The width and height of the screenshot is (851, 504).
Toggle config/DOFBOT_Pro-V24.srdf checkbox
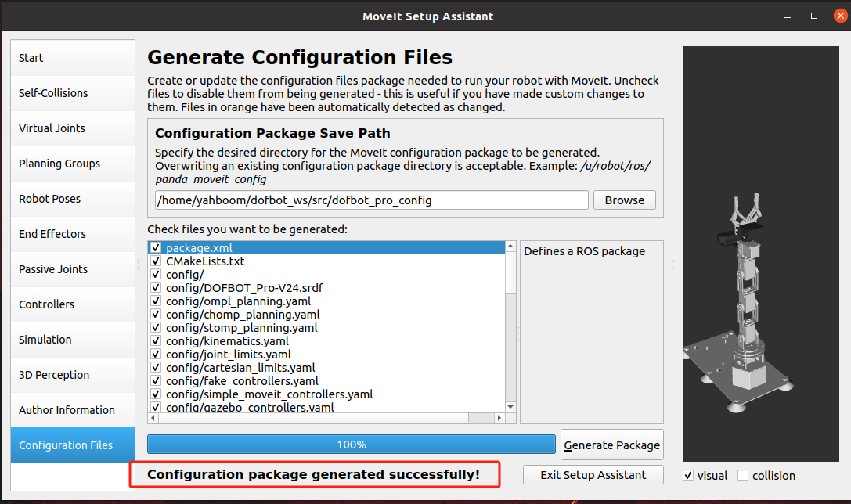point(156,287)
